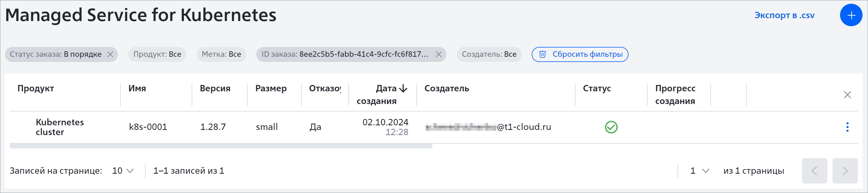The image size is (868, 193).
Task: Open the records per page dropdown
Action: pos(123,171)
